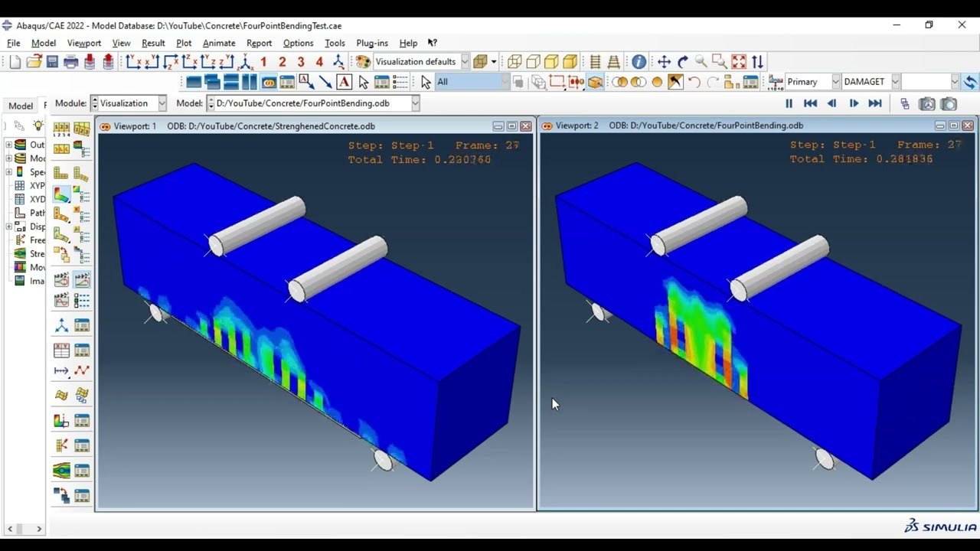Screen dimensions: 980x551
Task: Expand the Display Groups tree node
Action: coord(9,227)
